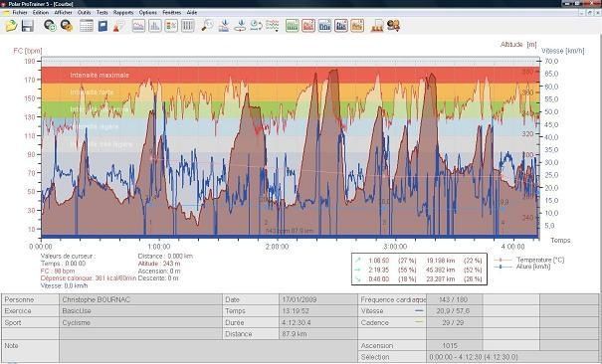
Task: Open the Rapports menu
Action: 123,12
